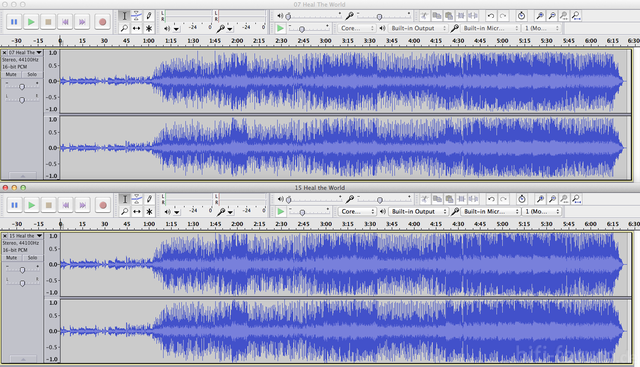Click Zoom In magnifier in 07 window
640x367 pixels.
(540, 16)
